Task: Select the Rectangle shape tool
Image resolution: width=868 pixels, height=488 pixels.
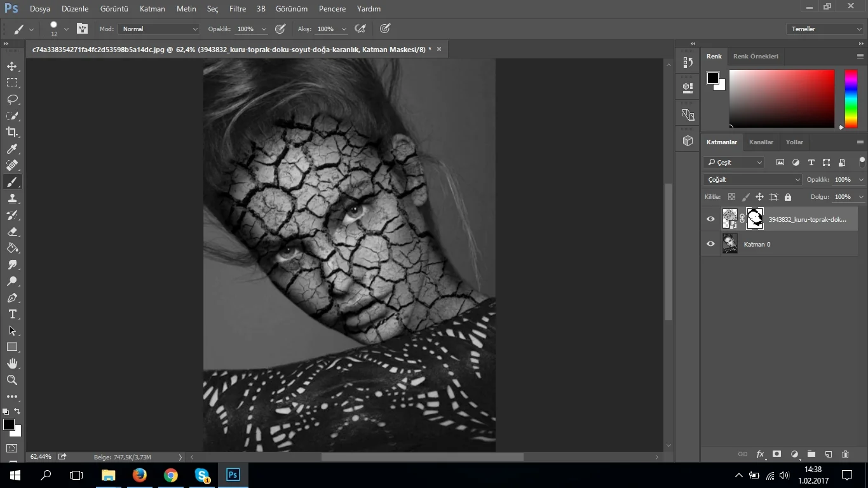Action: point(12,347)
